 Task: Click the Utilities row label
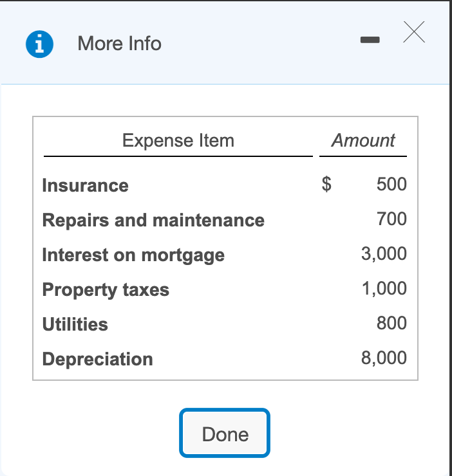75,325
